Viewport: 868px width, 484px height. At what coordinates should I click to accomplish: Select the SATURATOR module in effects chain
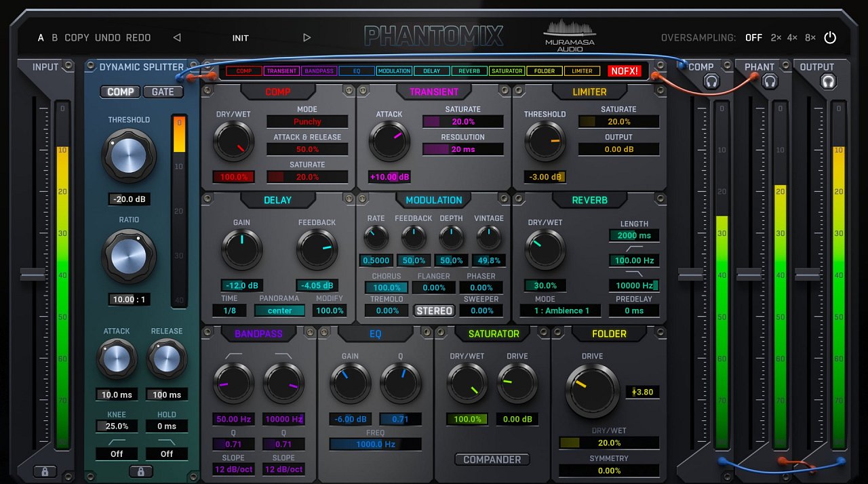(x=507, y=71)
